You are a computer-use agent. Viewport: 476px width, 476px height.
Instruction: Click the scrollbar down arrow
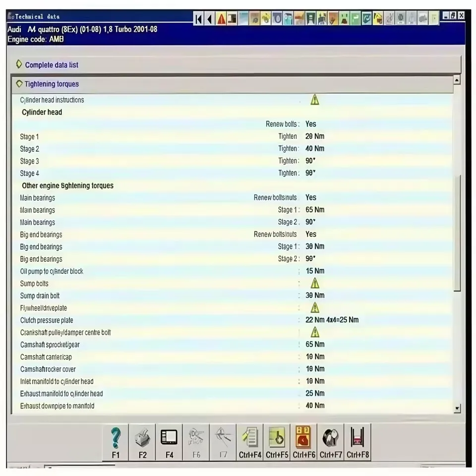457,408
